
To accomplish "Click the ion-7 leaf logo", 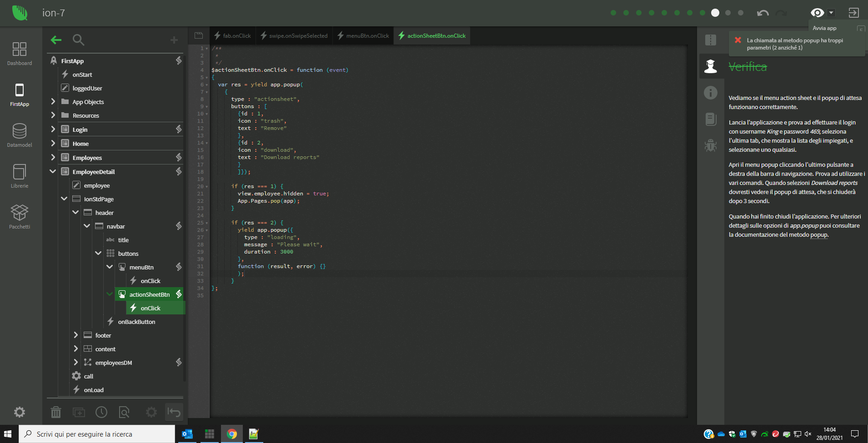I will click(x=20, y=13).
